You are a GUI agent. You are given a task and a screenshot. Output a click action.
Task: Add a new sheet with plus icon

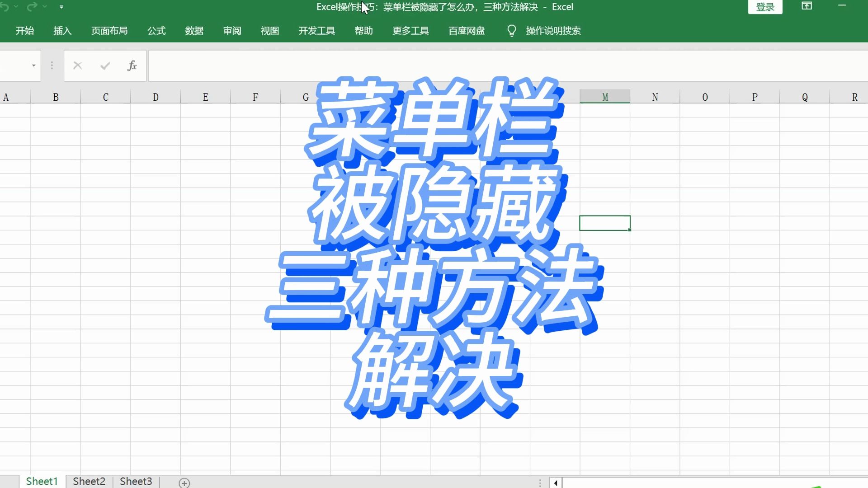[x=184, y=483]
